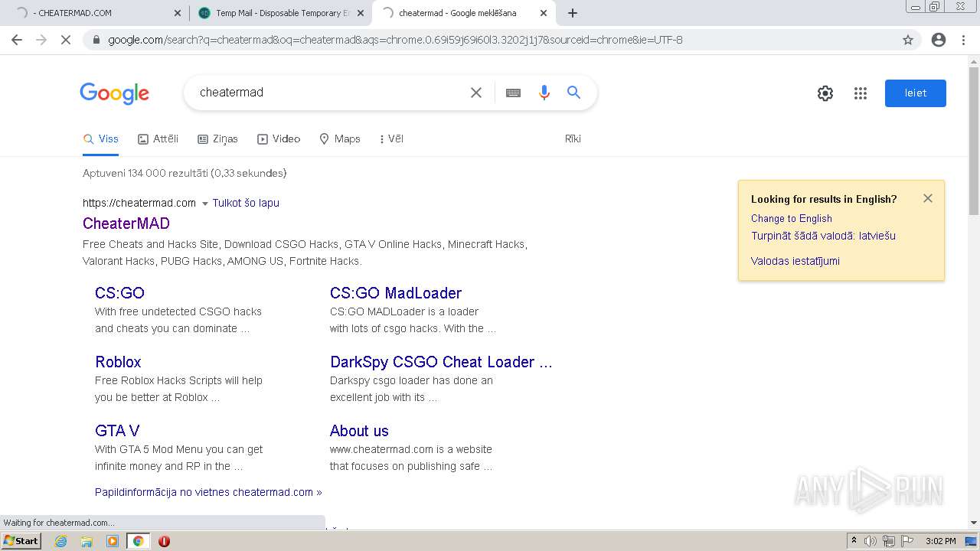Expand the cheatermad.com result dropdown arrow
Viewport: 980px width, 551px height.
(x=204, y=204)
